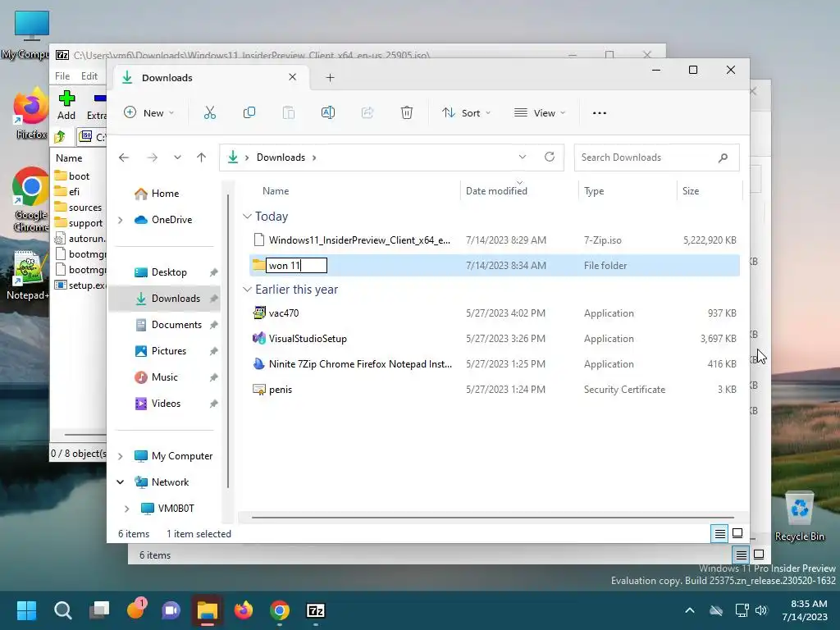
Task: Expand address bar history dropdown
Action: coord(523,157)
